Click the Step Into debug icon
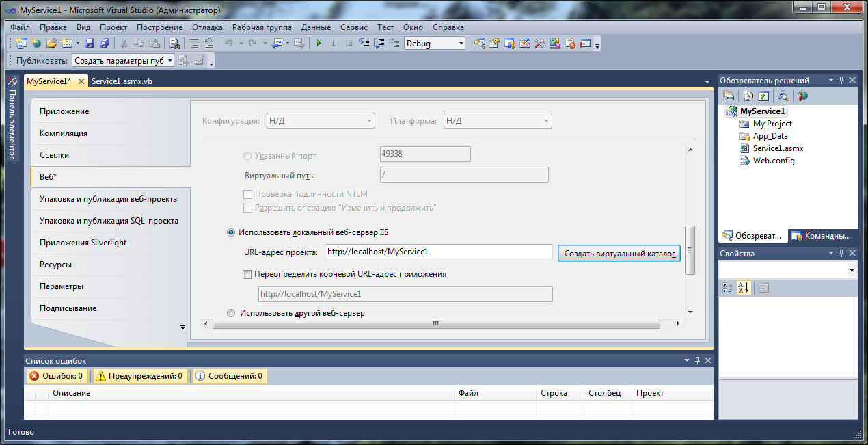Viewport: 868px width, 445px height. click(x=364, y=43)
